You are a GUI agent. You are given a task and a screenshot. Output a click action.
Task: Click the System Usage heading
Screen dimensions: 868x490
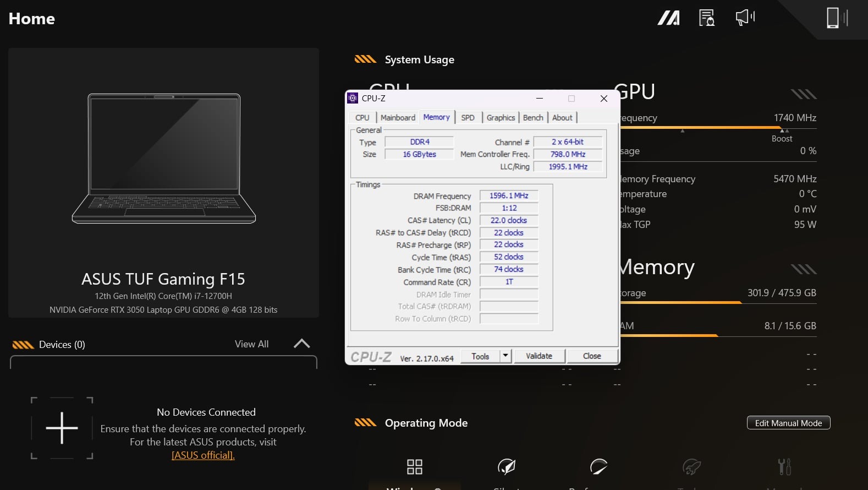click(x=419, y=59)
